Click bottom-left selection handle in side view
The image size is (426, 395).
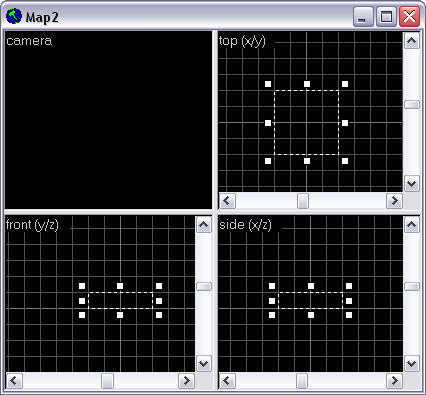click(x=272, y=315)
